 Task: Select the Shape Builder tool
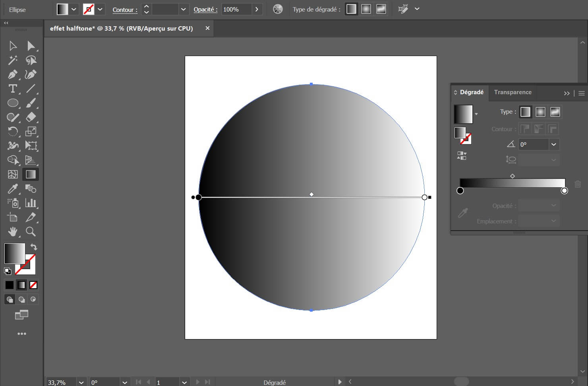(13, 160)
